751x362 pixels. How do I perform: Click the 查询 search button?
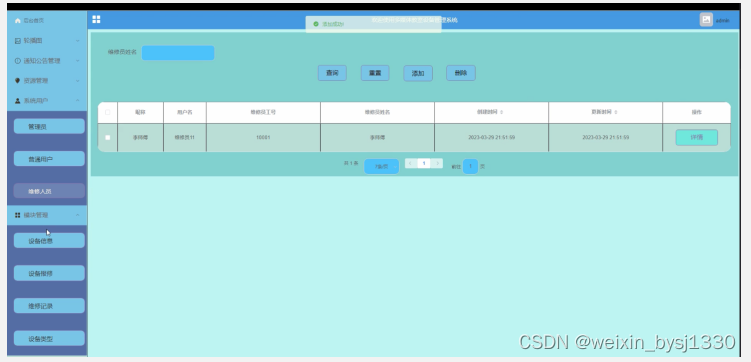click(x=332, y=73)
